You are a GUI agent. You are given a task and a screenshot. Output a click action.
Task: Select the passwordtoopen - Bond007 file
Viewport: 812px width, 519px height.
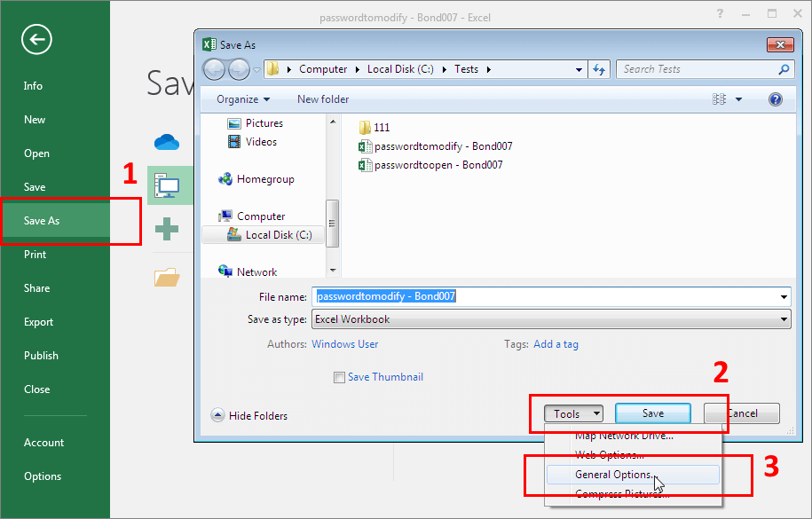click(430, 165)
